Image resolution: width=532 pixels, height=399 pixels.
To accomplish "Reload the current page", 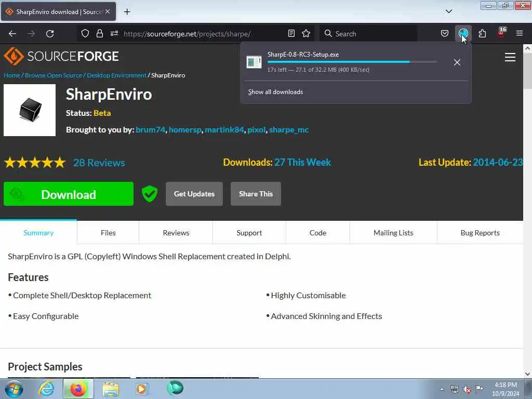I will coord(50,34).
